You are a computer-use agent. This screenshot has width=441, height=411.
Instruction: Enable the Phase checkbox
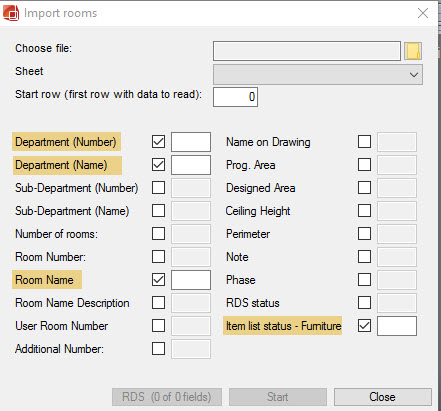pyautogui.click(x=364, y=280)
